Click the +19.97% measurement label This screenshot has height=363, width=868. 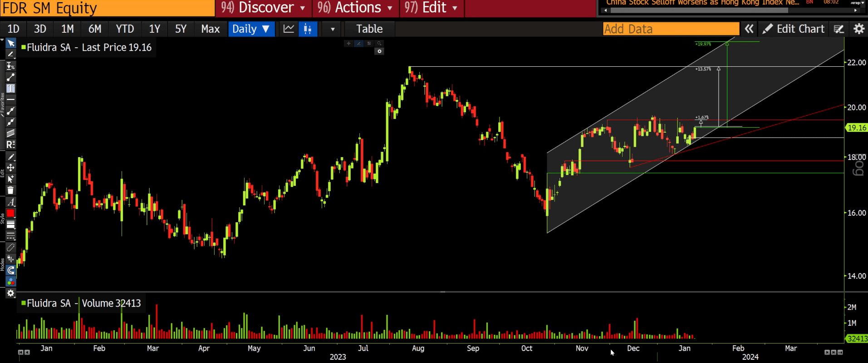click(x=703, y=44)
